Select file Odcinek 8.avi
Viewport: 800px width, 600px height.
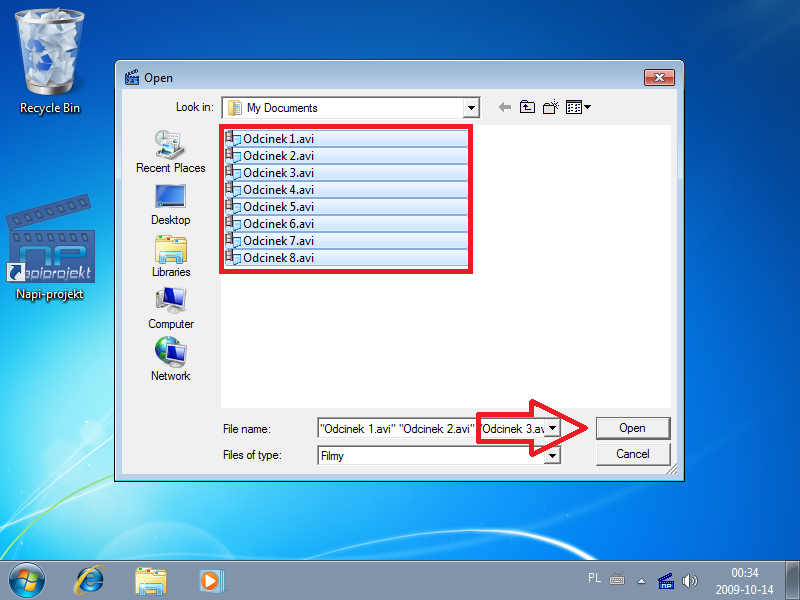click(346, 258)
